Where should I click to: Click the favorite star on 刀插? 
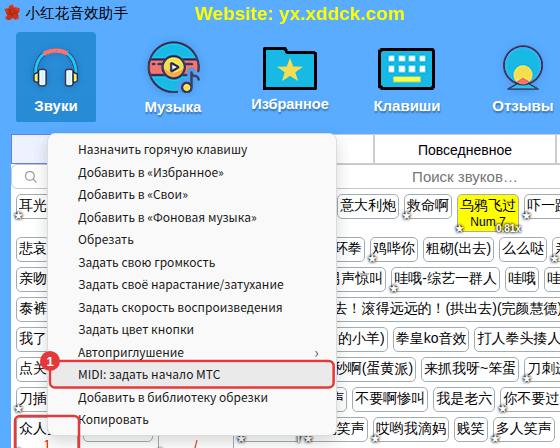[19, 408]
